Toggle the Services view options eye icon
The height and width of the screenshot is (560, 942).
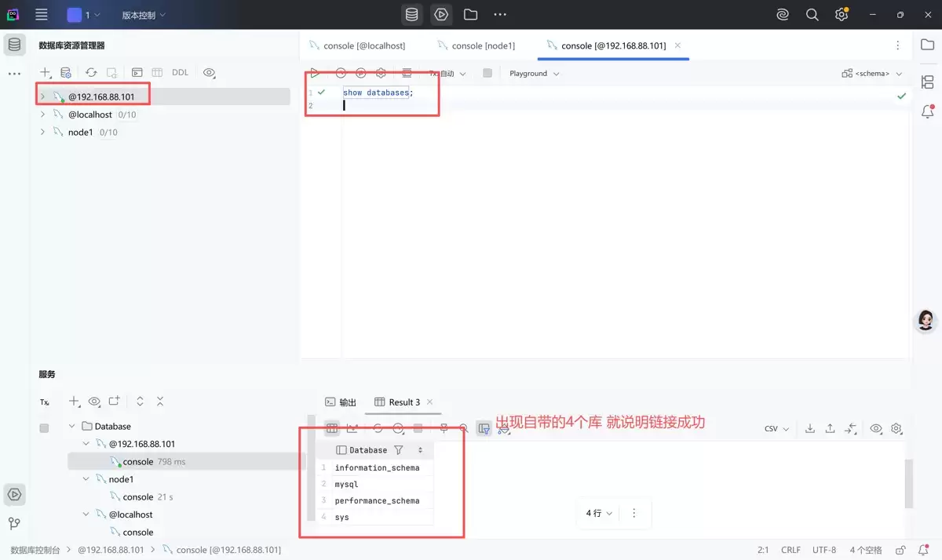(x=94, y=401)
